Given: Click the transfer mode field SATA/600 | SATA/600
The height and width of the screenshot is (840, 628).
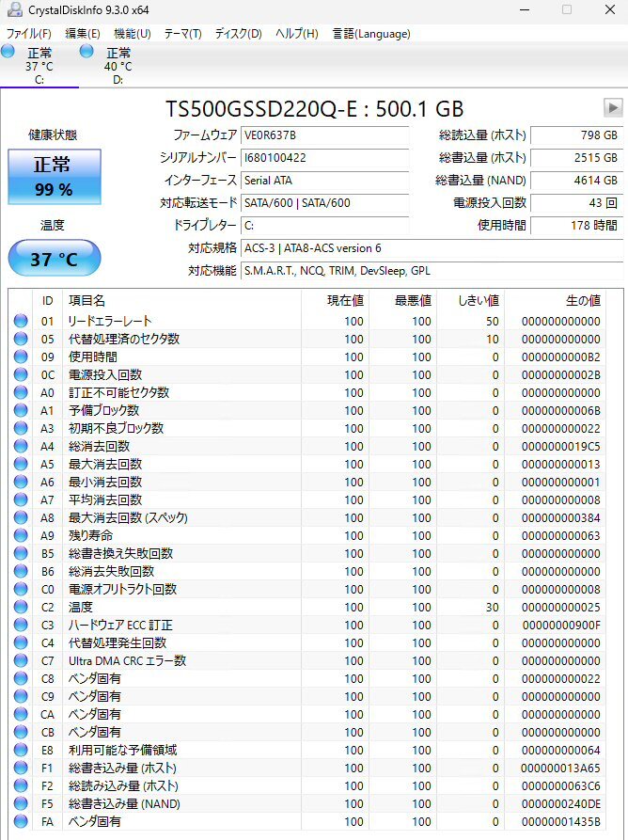Looking at the screenshot, I should tap(325, 203).
